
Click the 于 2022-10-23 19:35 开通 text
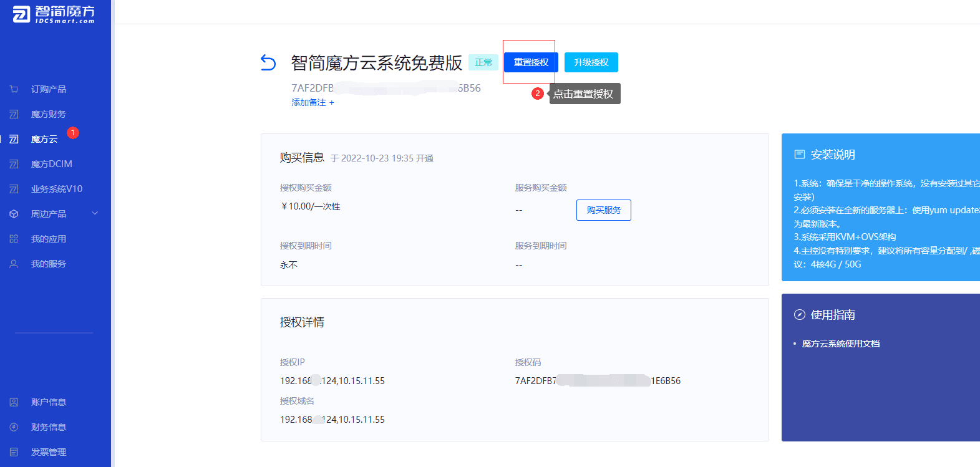(382, 158)
